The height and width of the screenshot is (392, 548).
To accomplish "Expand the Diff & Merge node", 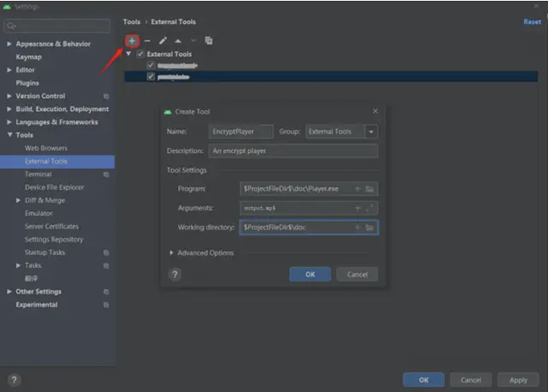I will [18, 200].
